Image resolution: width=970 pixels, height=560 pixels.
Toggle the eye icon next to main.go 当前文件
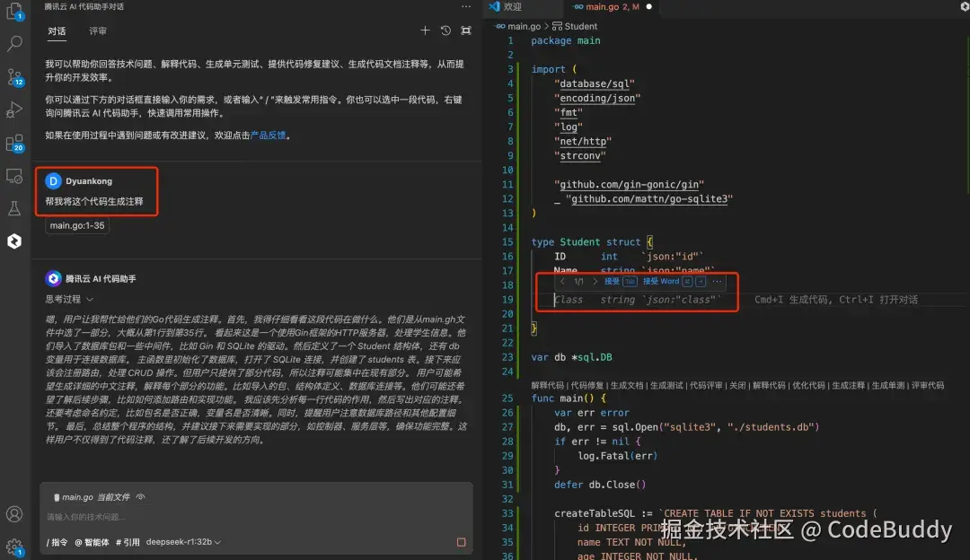[x=141, y=496]
